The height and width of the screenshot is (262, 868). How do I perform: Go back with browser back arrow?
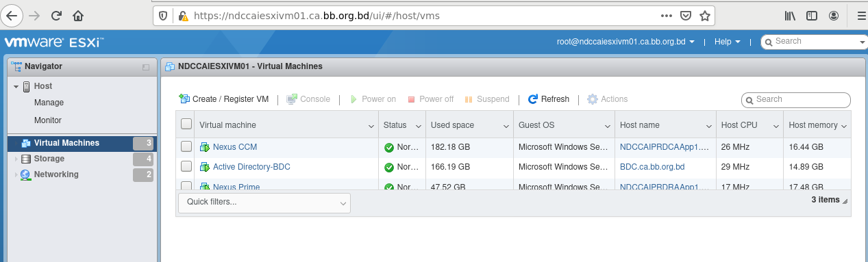pyautogui.click(x=12, y=15)
